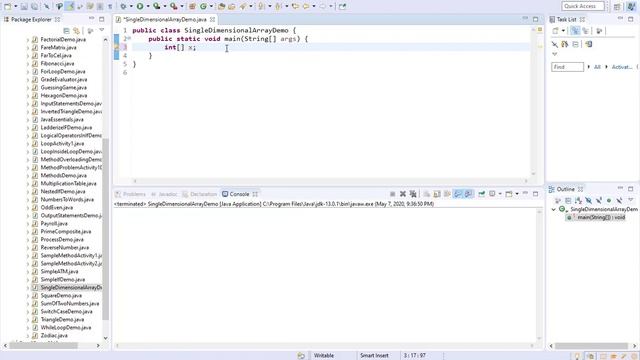
Task: Click the external tools Run toolbar icon
Action: (173, 6)
